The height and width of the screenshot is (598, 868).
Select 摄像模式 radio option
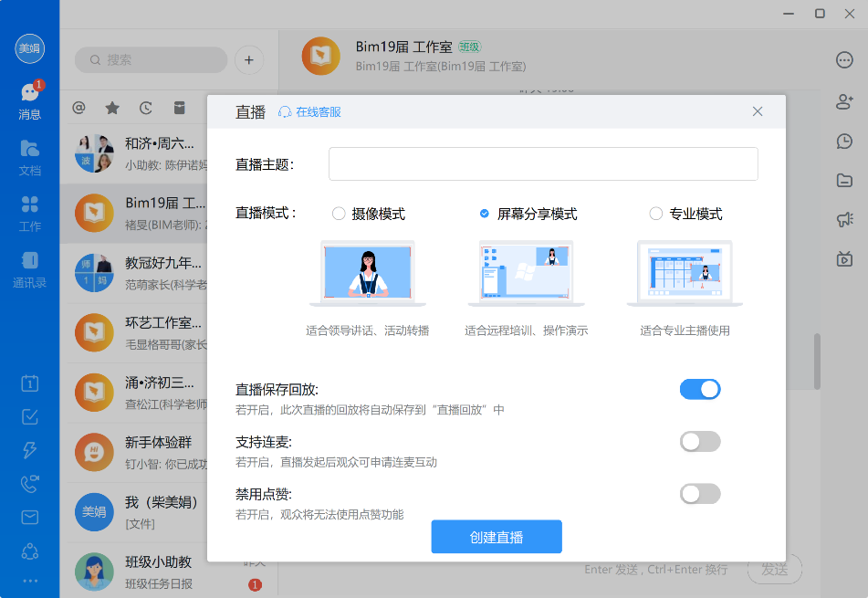click(x=339, y=214)
